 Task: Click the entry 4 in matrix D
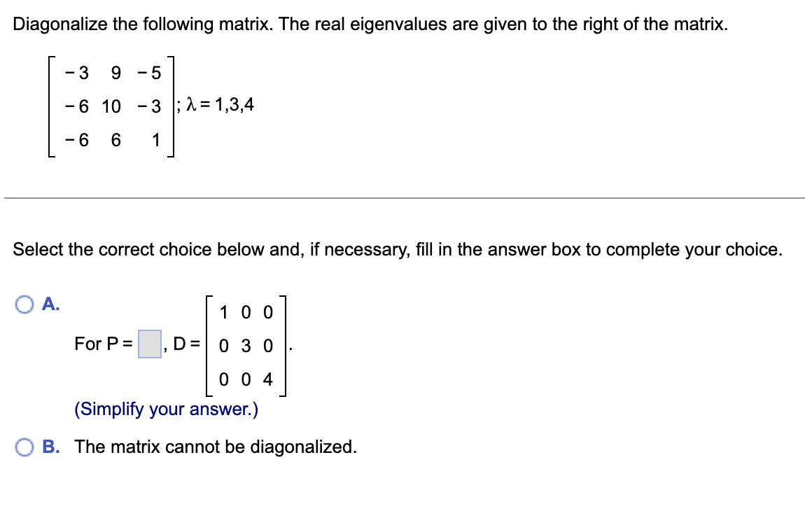coord(268,379)
